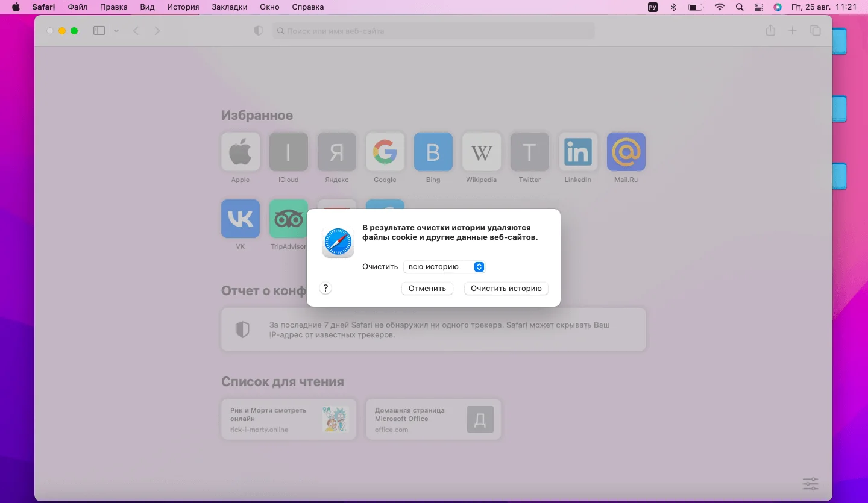Viewport: 868px width, 503px height.
Task: Toggle the Safari sidebar icon
Action: click(99, 31)
